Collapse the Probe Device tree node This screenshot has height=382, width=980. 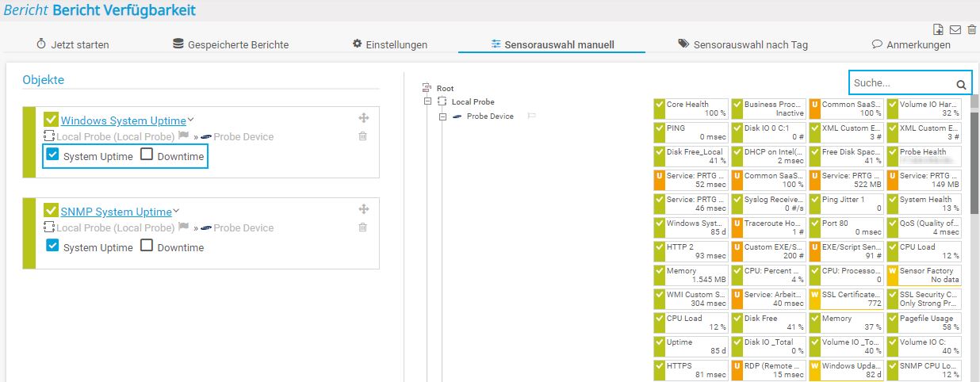point(443,117)
